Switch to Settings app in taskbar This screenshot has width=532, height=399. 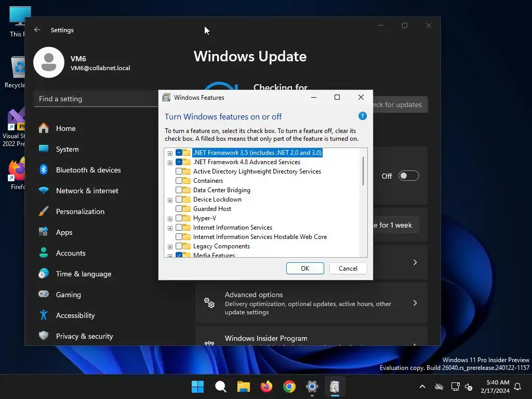[x=312, y=387]
